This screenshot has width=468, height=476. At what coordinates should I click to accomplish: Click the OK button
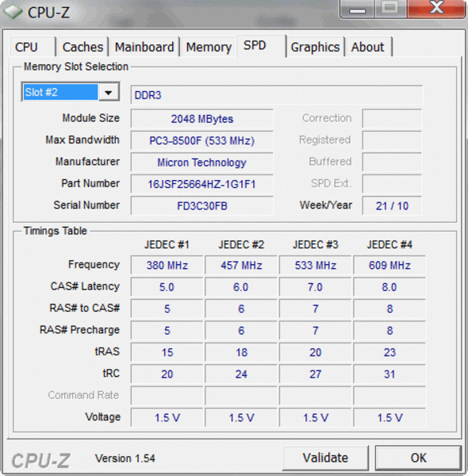tap(418, 458)
